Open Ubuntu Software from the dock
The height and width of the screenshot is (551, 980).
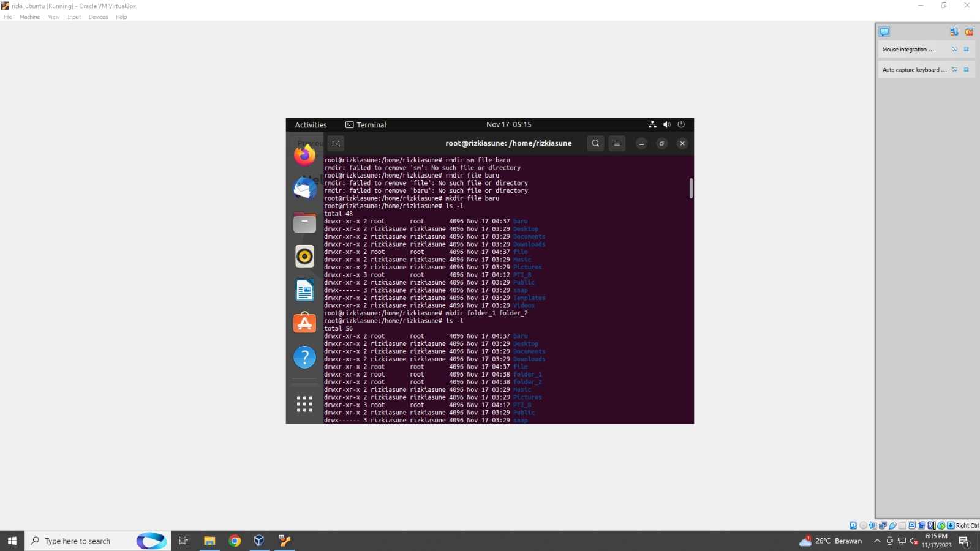tap(304, 323)
